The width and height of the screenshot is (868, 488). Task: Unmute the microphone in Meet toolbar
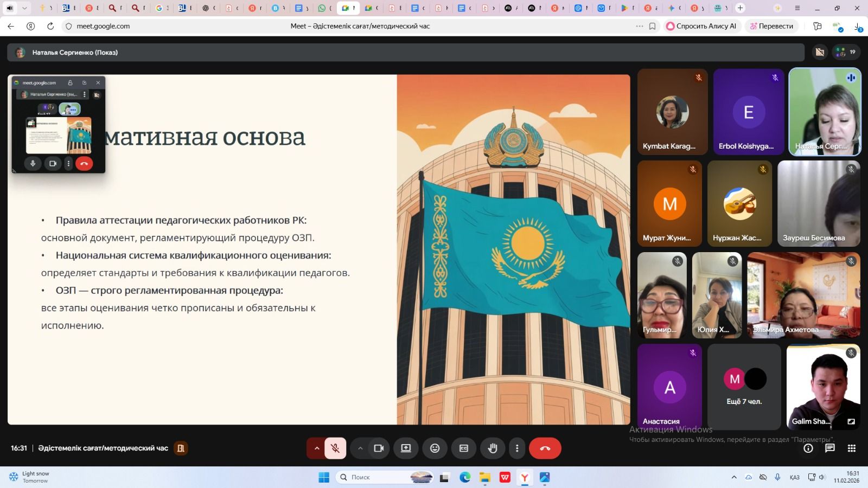click(335, 448)
